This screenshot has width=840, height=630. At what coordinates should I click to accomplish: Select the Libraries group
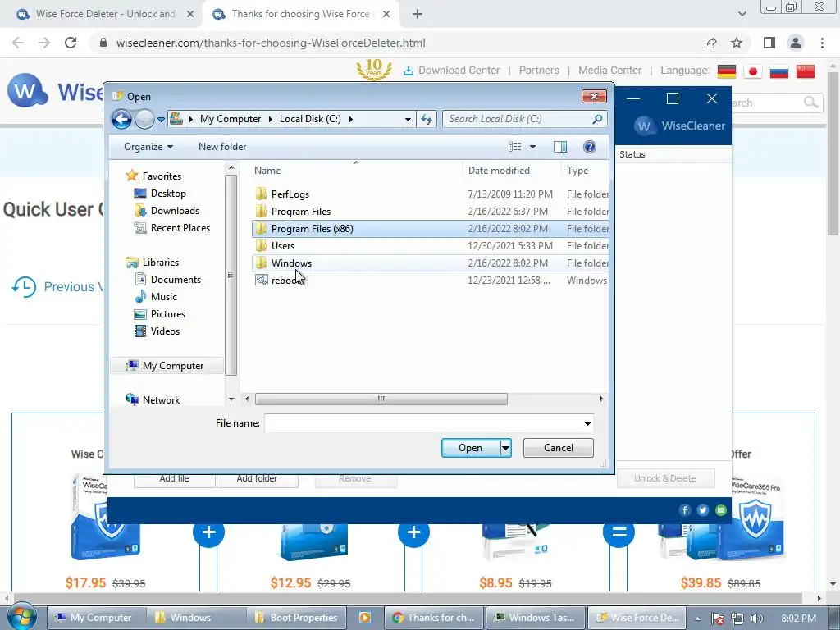coord(160,262)
